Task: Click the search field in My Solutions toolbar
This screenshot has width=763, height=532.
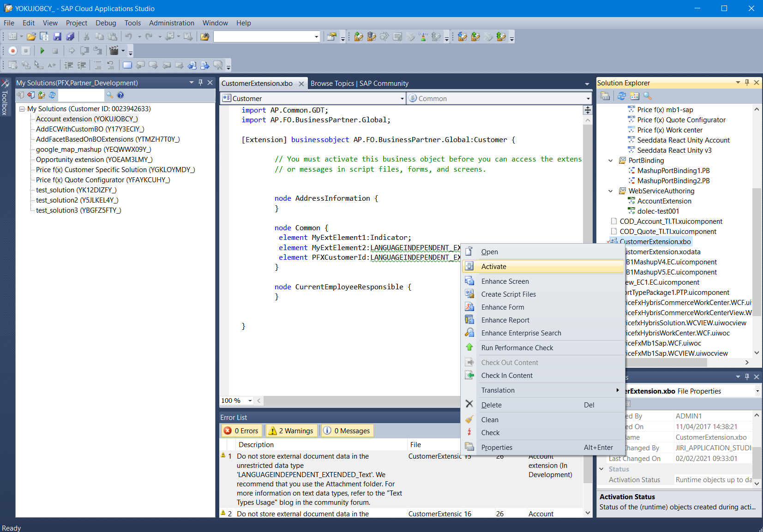Action: pos(81,95)
